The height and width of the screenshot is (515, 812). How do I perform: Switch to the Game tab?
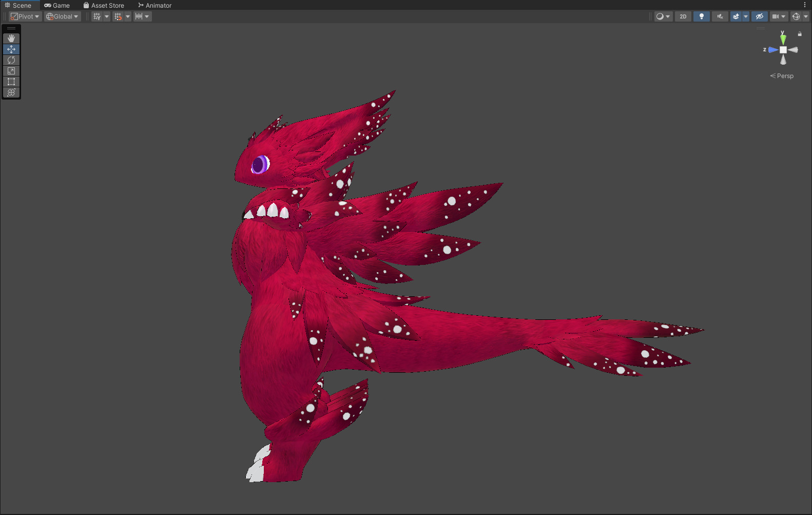coord(57,5)
